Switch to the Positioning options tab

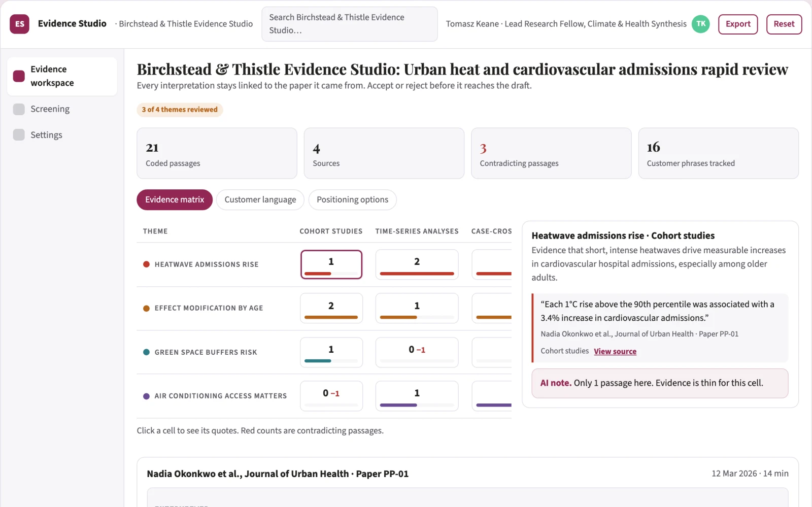coord(353,200)
